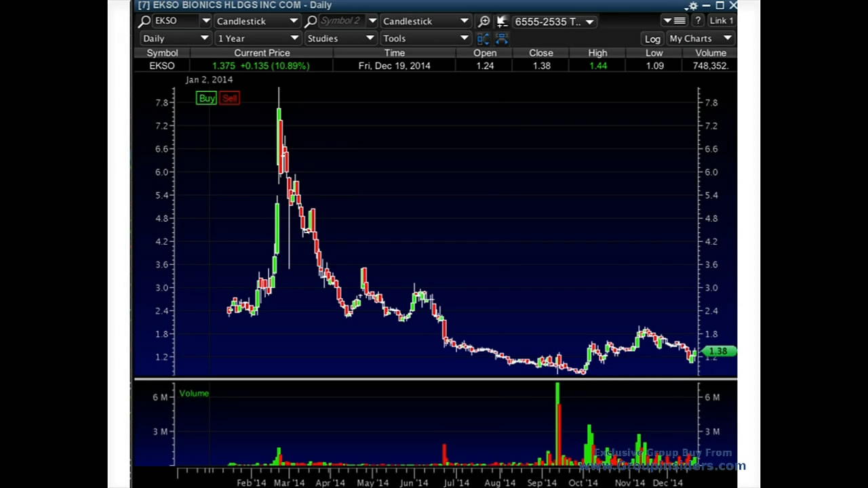Screen dimensions: 868x488
Task: Click the green Volume label in lower pane
Action: [194, 393]
